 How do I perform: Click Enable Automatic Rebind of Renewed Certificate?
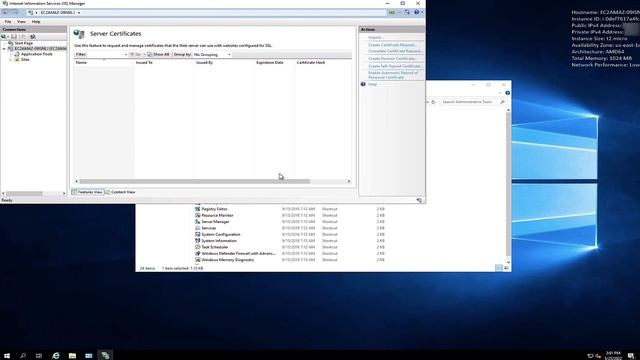click(393, 75)
